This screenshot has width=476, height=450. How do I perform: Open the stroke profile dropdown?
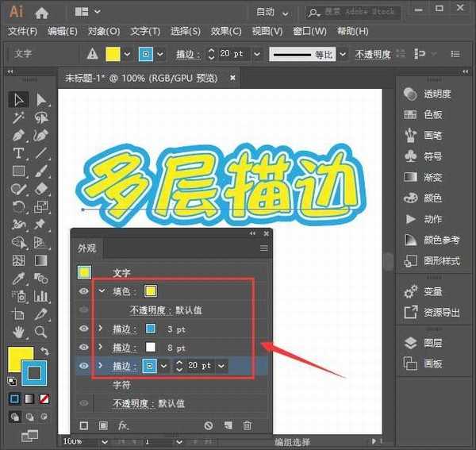pos(343,54)
